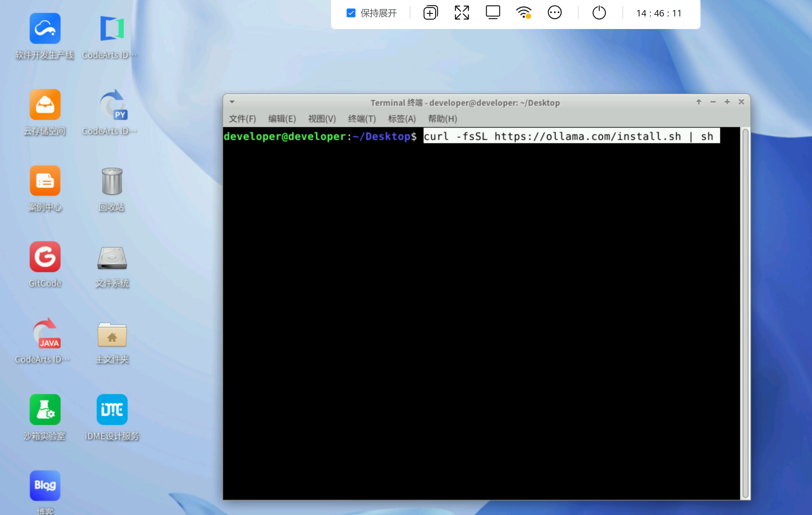Open the 文件(F) menu
Screen dimensions: 812x515
pyautogui.click(x=242, y=119)
